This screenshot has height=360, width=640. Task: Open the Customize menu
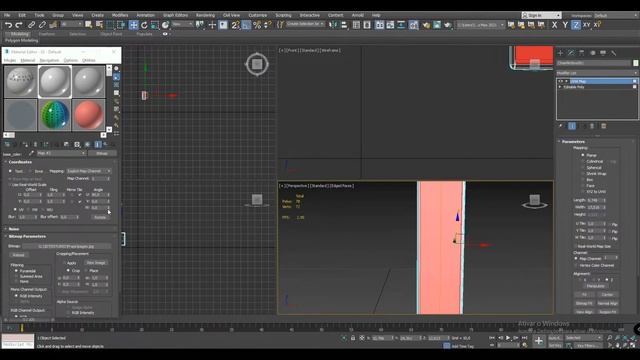coord(258,15)
